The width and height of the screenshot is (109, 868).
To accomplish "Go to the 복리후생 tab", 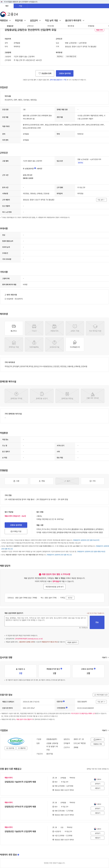I will coord(71,26).
